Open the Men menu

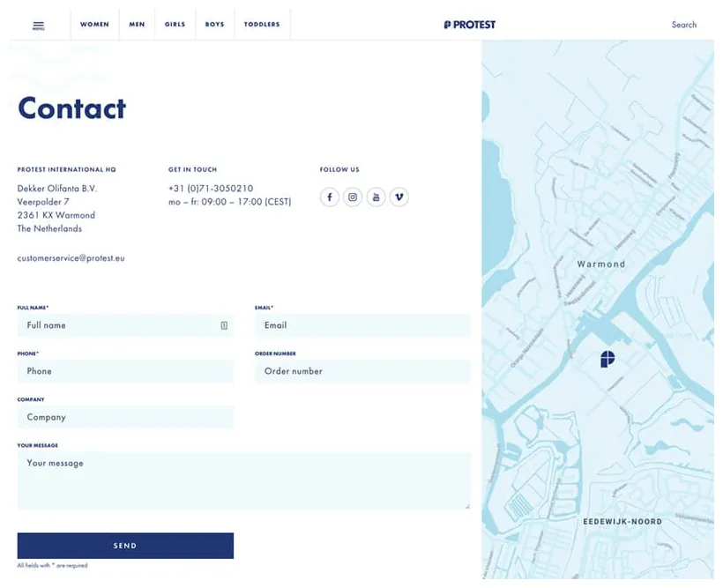pyautogui.click(x=137, y=25)
